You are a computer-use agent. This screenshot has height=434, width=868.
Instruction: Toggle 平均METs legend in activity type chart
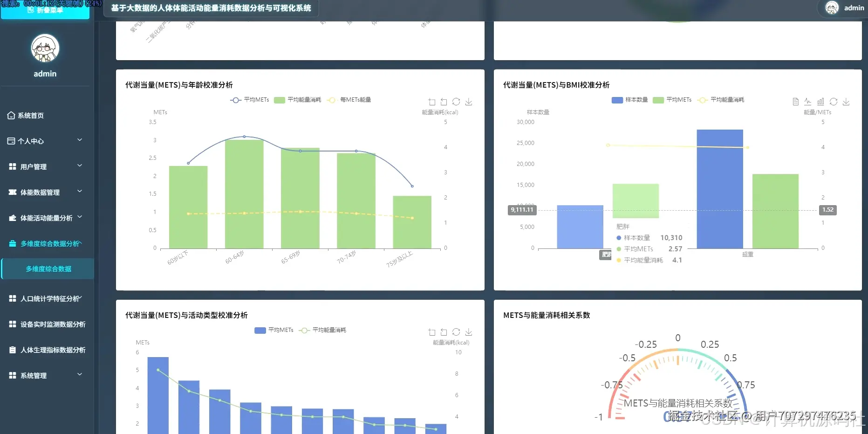click(274, 330)
